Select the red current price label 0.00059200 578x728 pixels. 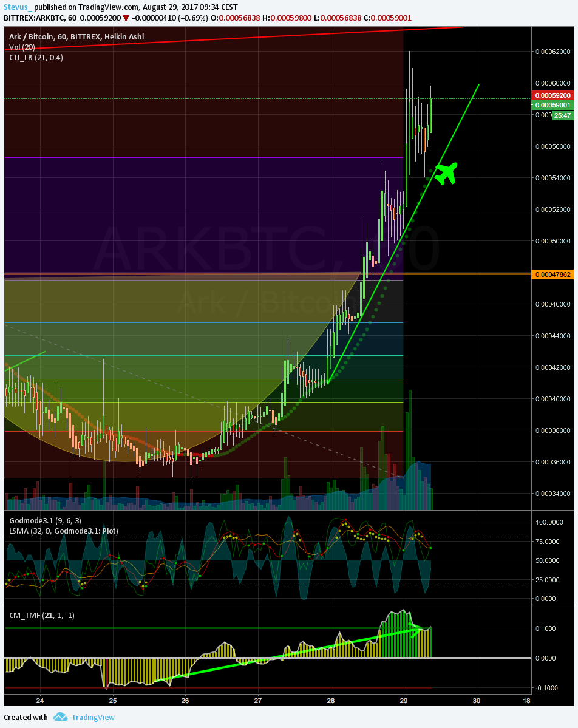pyautogui.click(x=552, y=95)
